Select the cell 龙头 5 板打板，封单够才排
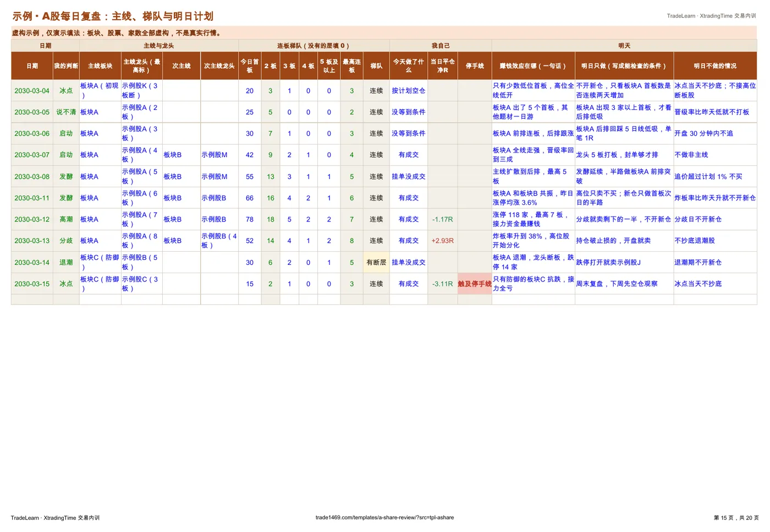Image resolution: width=770 pixels, height=532 pixels. pyautogui.click(x=624, y=155)
